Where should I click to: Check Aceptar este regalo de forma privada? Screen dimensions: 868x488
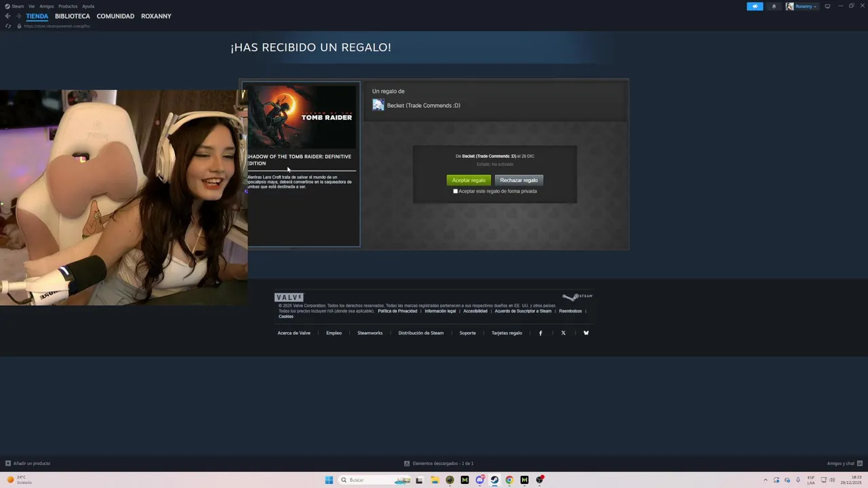455,191
